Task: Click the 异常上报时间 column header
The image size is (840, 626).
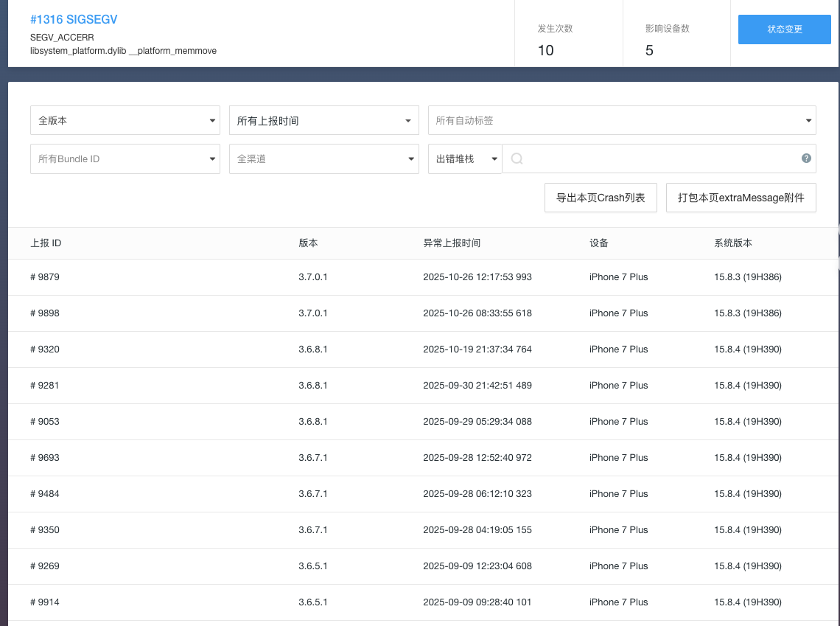Action: pyautogui.click(x=451, y=243)
